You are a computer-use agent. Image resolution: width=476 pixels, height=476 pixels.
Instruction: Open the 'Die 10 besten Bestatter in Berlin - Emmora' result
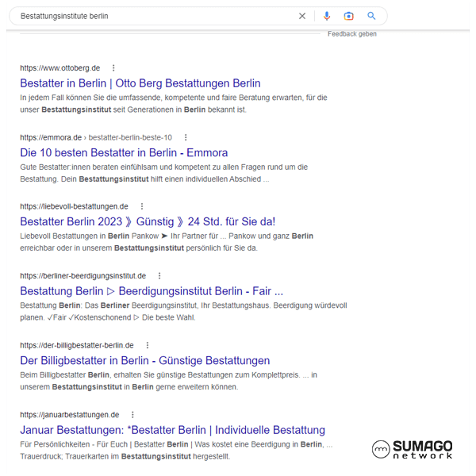(124, 152)
